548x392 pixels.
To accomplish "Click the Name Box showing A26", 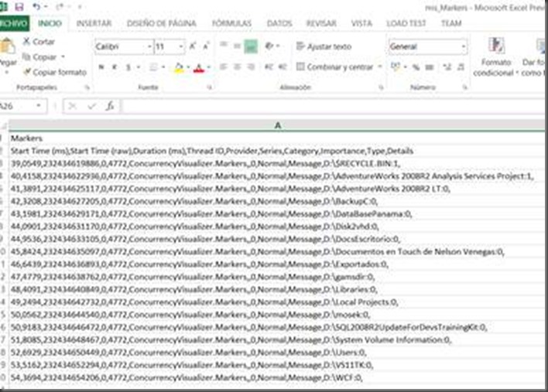I will 23,106.
